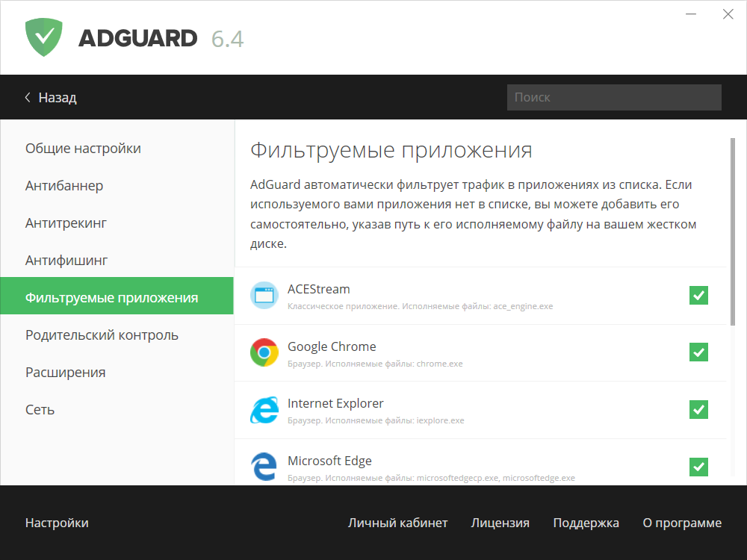Image resolution: width=747 pixels, height=560 pixels.
Task: Click the Поиск search field
Action: click(x=614, y=97)
